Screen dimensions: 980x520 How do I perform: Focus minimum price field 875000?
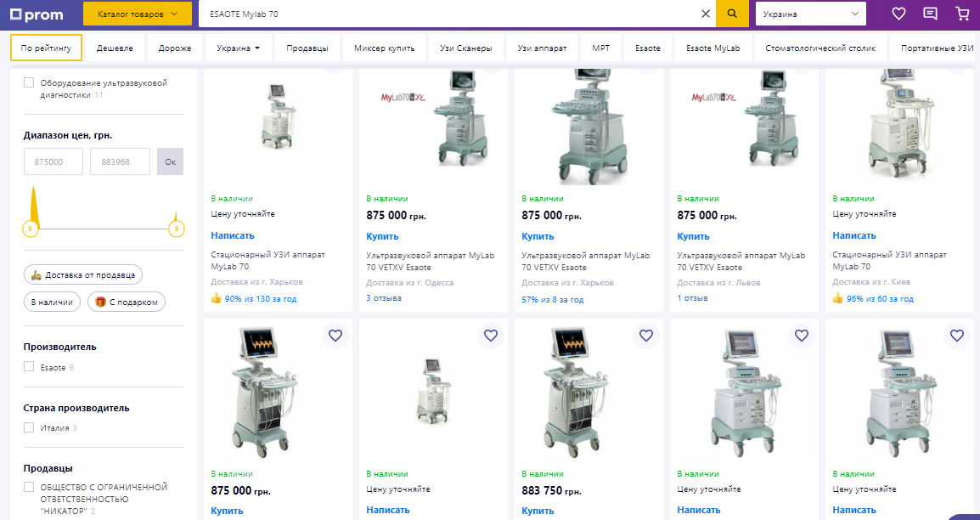(x=54, y=161)
